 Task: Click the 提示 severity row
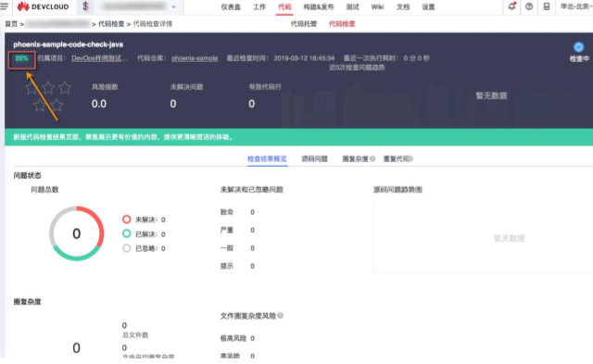pyautogui.click(x=237, y=266)
